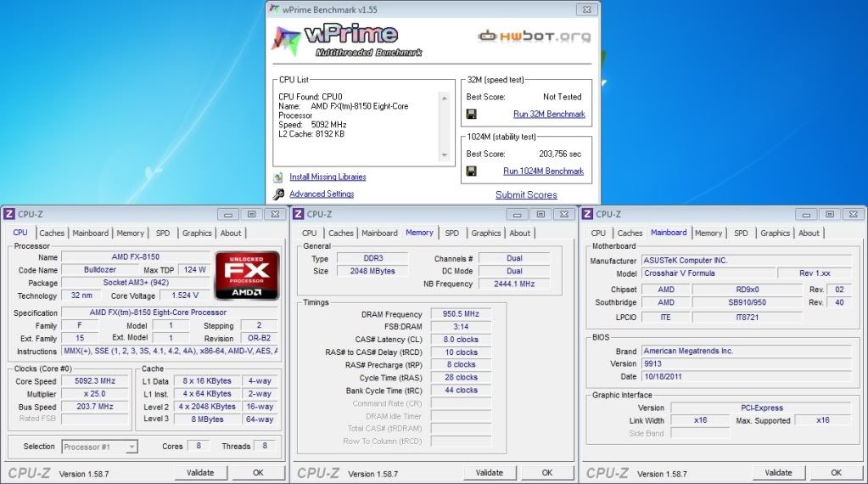The height and width of the screenshot is (484, 868).
Task: Click the Advanced Settings wrench icon
Action: point(278,194)
